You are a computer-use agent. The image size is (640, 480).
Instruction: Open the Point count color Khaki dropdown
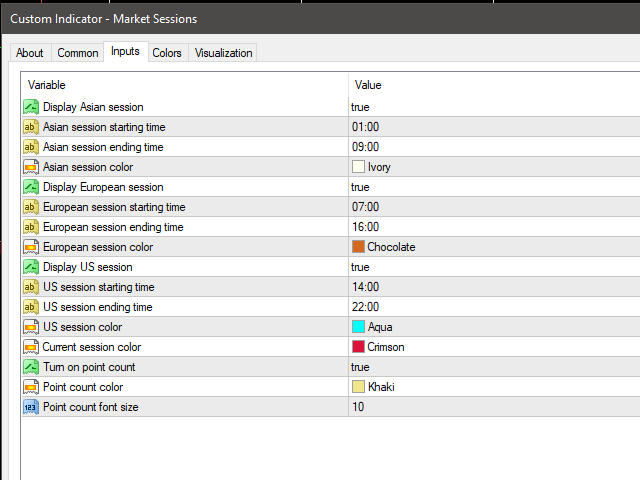coord(381,387)
